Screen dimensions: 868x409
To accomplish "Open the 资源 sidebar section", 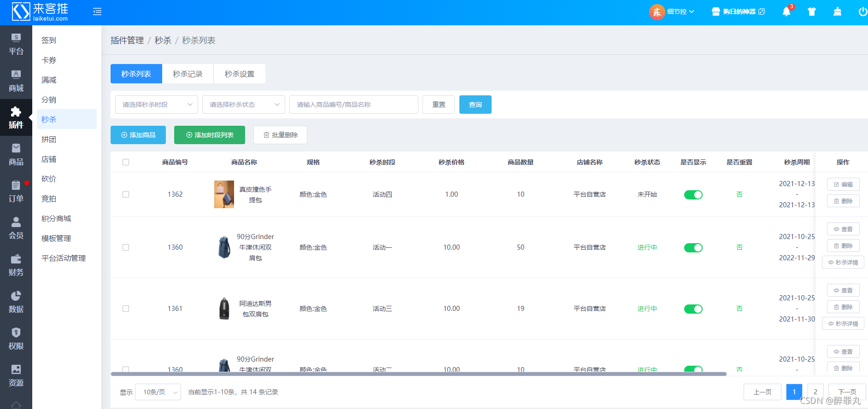I will coord(16,376).
